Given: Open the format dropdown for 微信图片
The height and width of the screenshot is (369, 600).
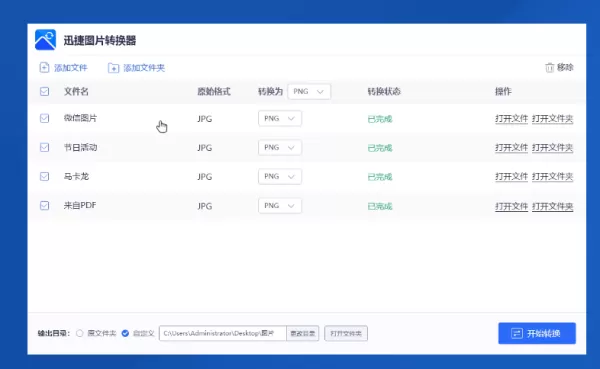Looking at the screenshot, I should pyautogui.click(x=280, y=118).
